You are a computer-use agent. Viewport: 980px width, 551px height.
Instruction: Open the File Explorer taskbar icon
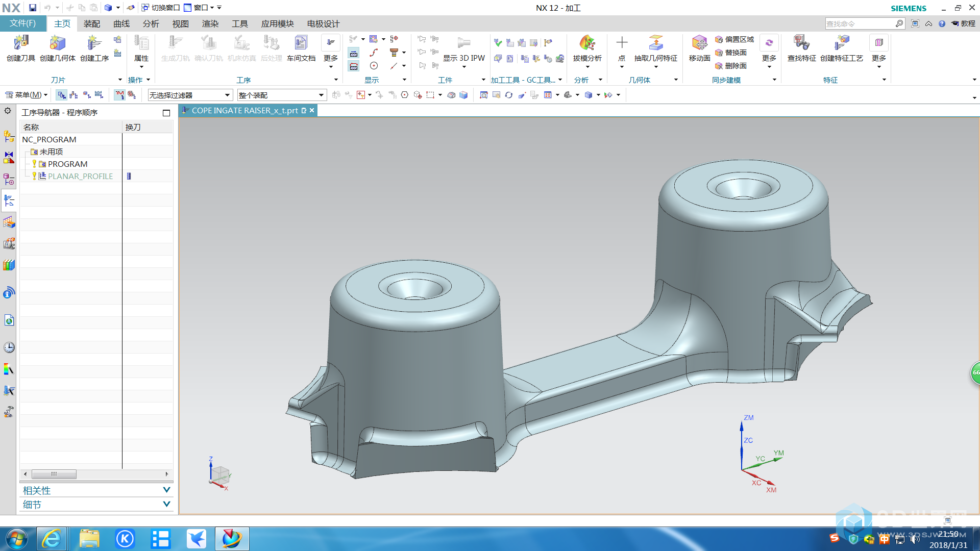point(89,539)
